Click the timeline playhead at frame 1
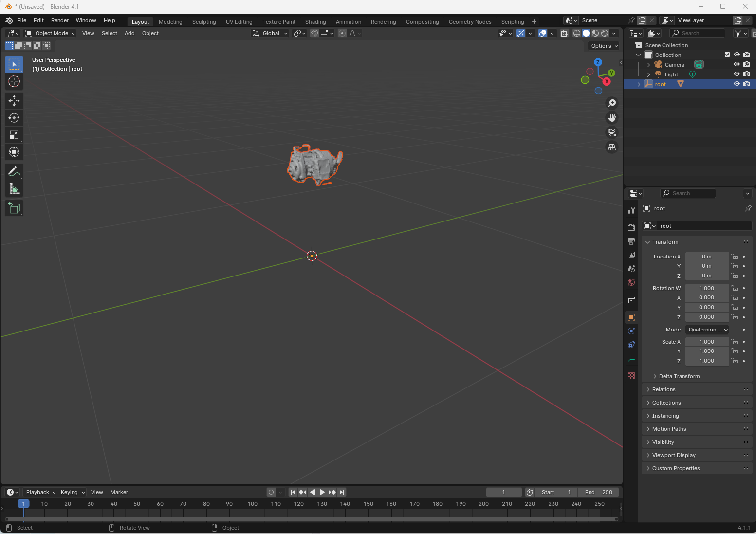Viewport: 756px width, 534px height. click(x=23, y=504)
